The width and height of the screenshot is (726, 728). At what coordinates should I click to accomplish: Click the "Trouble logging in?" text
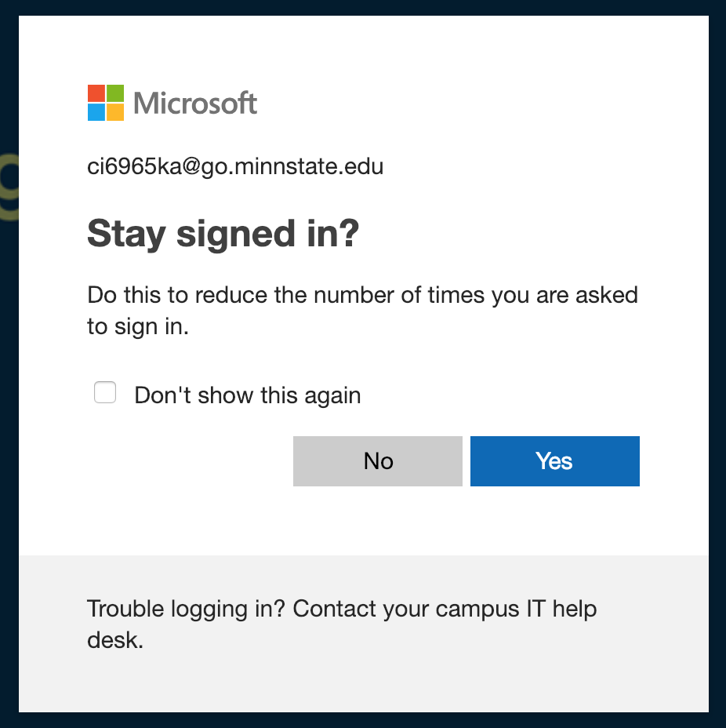pos(187,609)
